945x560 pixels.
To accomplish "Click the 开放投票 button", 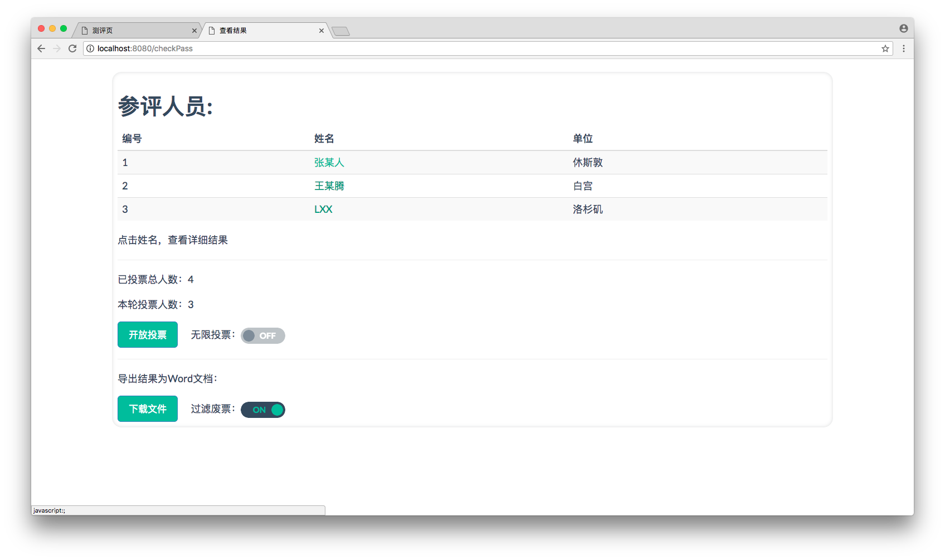I will click(148, 334).
